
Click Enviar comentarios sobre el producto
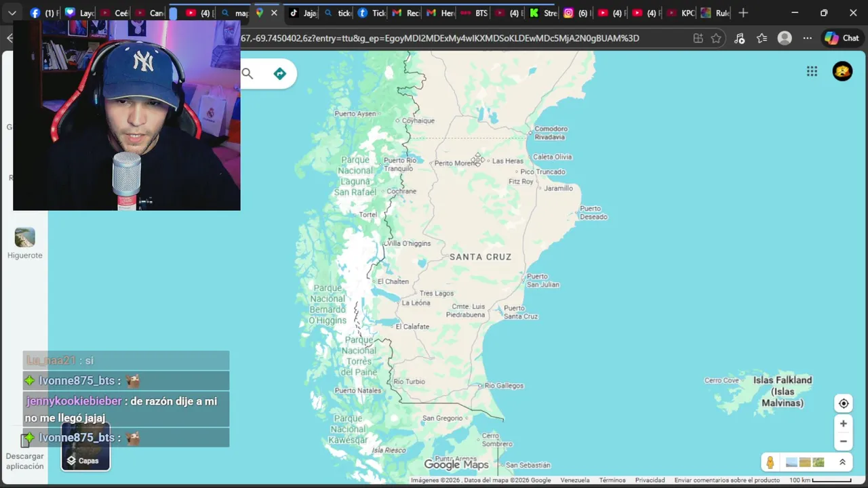[727, 480]
